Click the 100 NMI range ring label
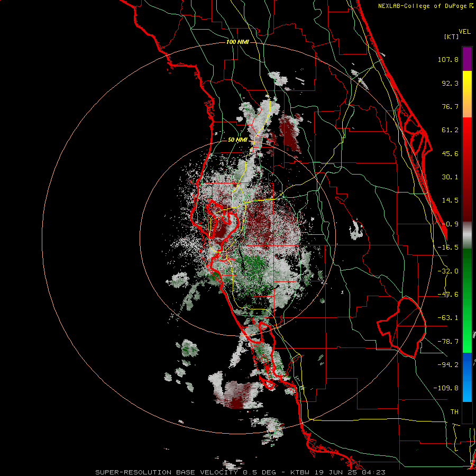This screenshot has height=476, width=476. 237,42
